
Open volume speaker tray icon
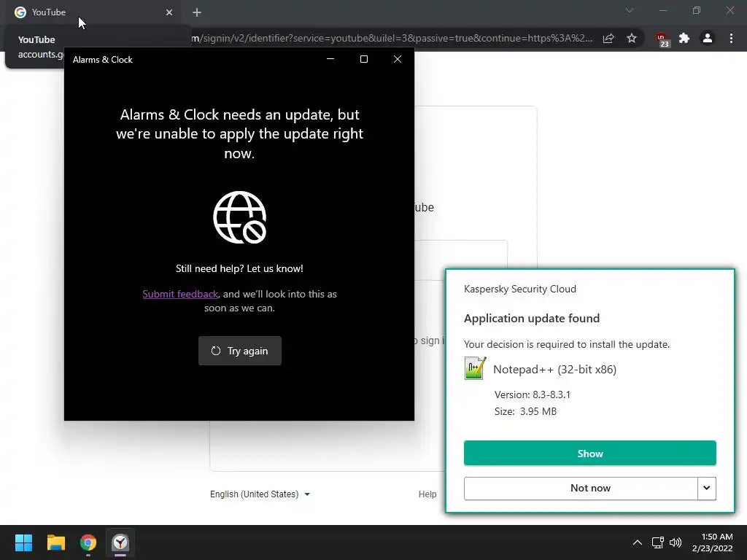676,542
